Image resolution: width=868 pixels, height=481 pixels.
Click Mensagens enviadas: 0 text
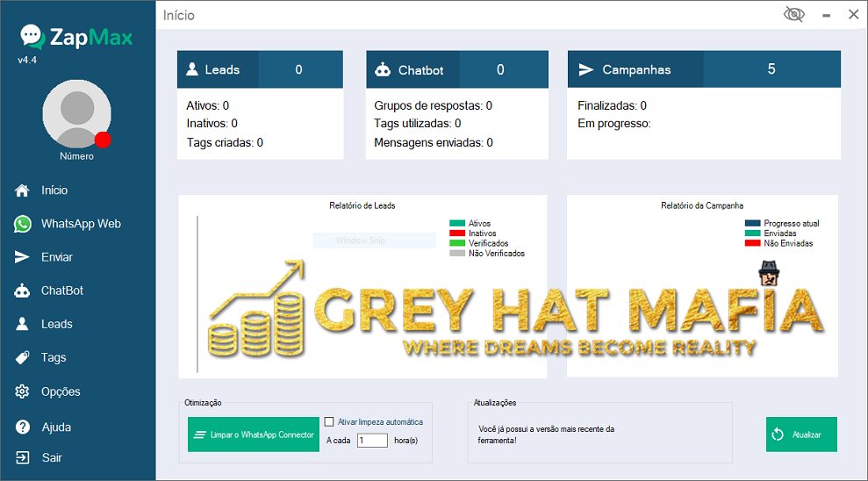click(x=434, y=143)
